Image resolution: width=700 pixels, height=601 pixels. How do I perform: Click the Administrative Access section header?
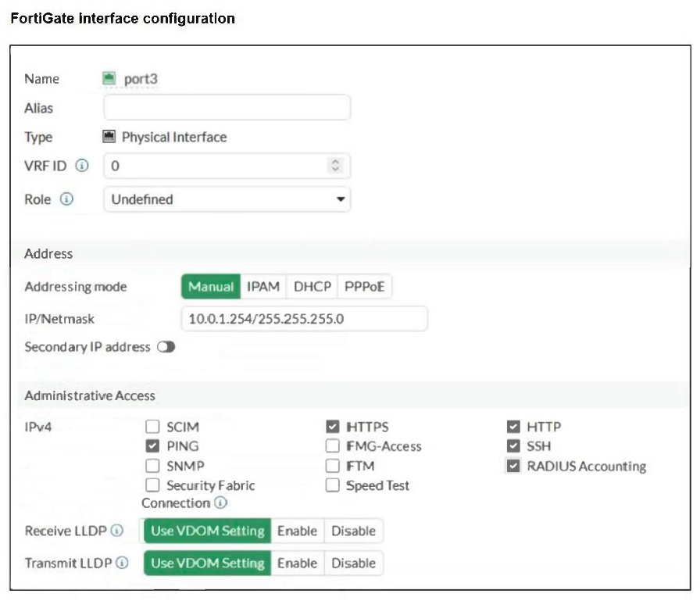(x=90, y=395)
